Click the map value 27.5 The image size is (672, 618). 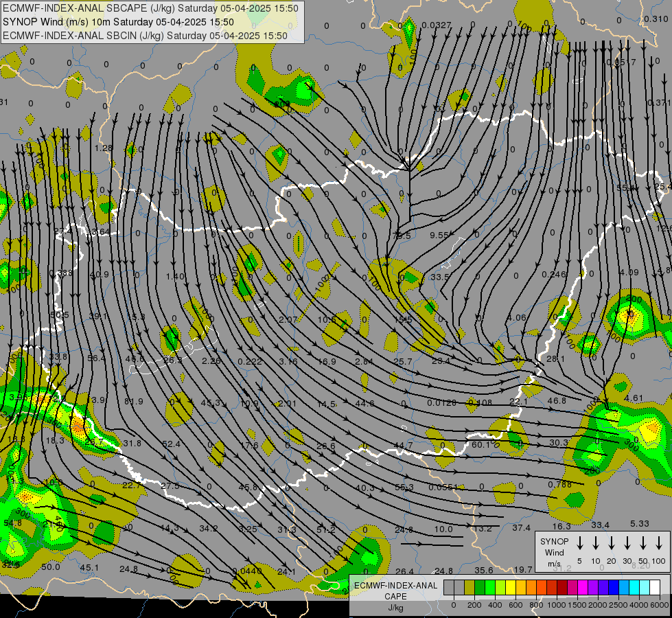point(170,486)
